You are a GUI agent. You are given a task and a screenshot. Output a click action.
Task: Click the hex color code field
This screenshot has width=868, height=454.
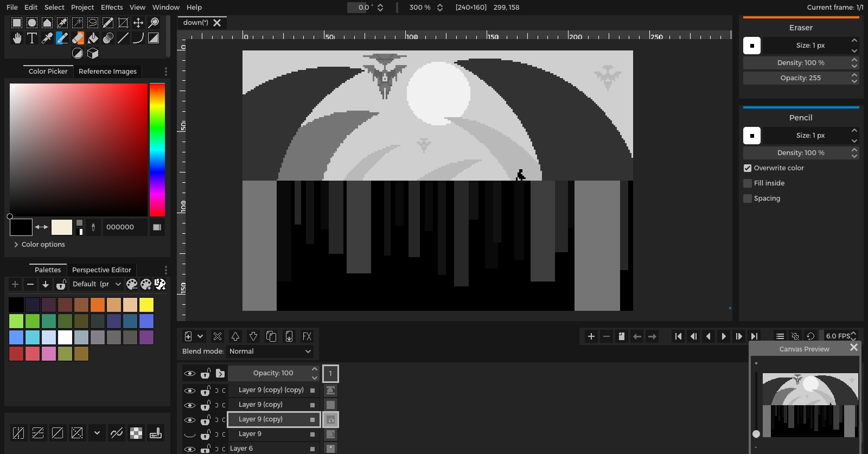[x=125, y=227]
